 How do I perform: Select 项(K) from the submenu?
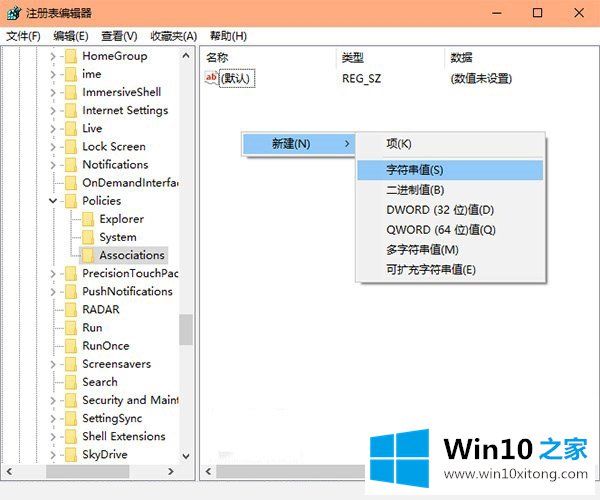450,144
